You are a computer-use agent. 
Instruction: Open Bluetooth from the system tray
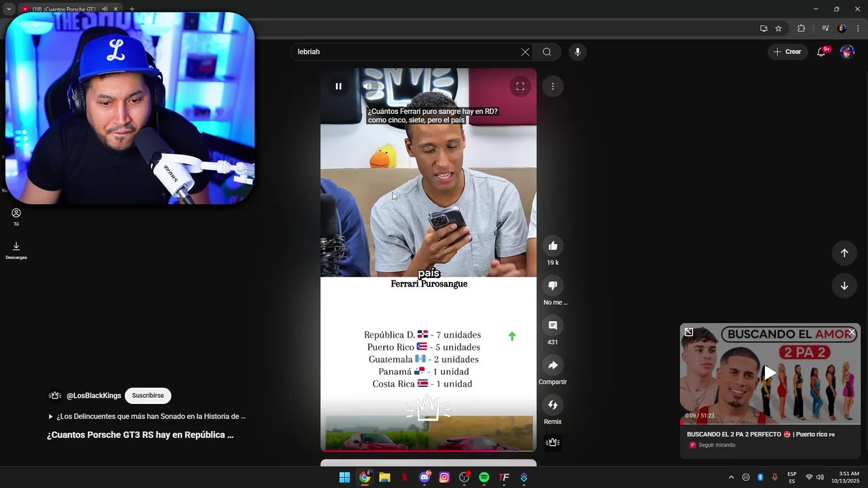(760, 477)
